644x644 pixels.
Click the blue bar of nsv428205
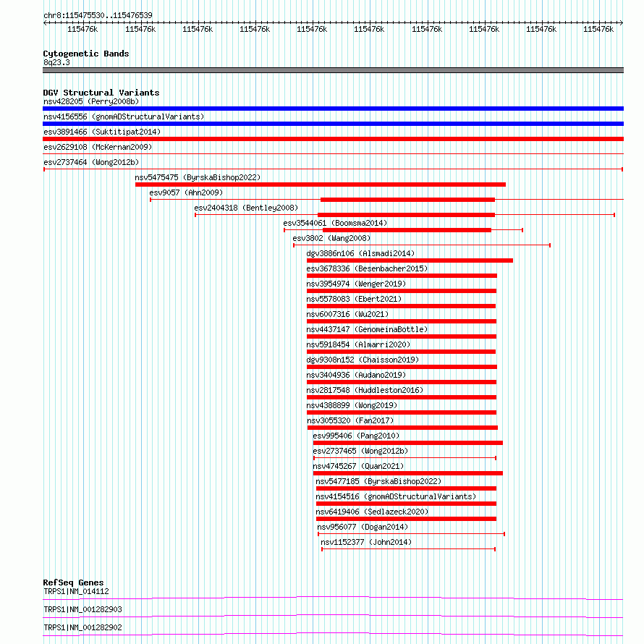pos(333,109)
